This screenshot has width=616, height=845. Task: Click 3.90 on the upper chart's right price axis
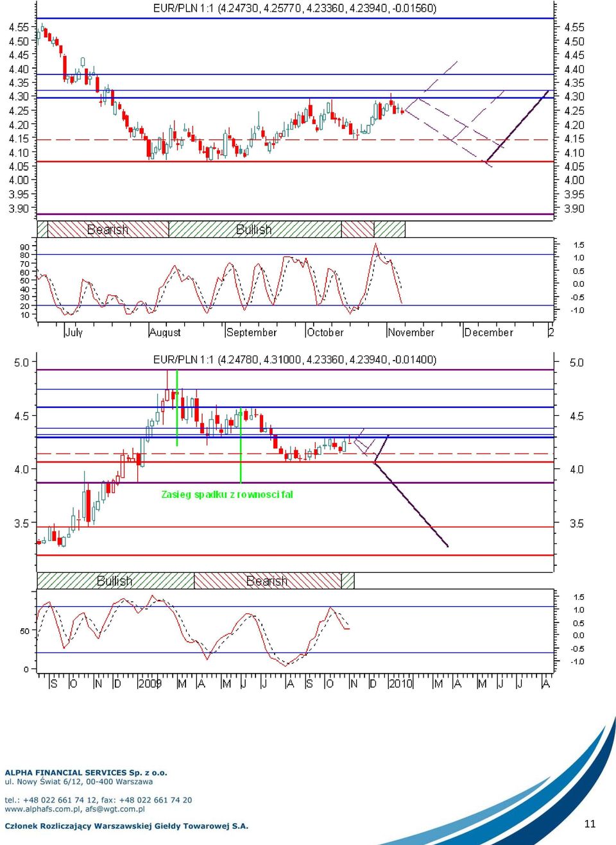pyautogui.click(x=574, y=209)
